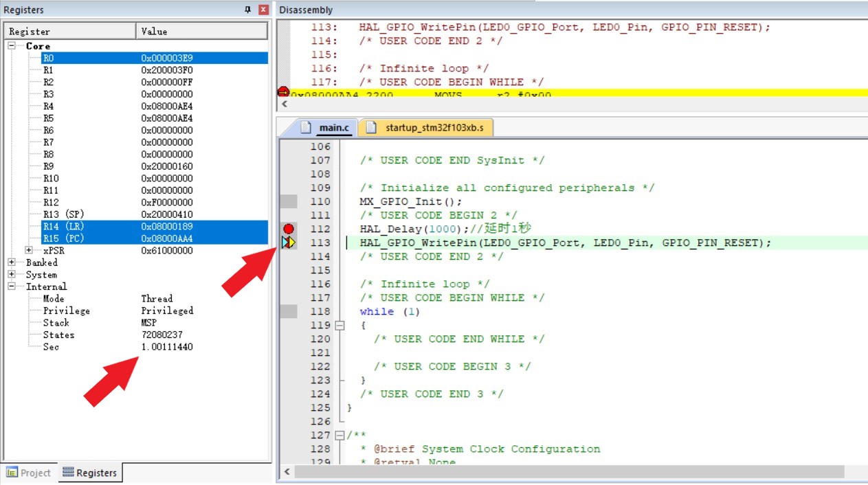Click R1 value 0x200003F0
This screenshot has height=485, width=868.
[x=167, y=70]
